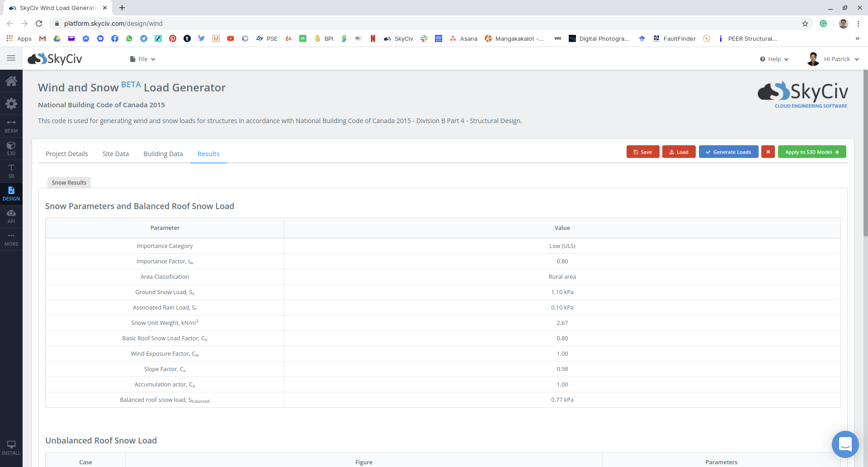Viewport: 868px width, 467px height.
Task: Switch to Project Details tab
Action: [67, 154]
